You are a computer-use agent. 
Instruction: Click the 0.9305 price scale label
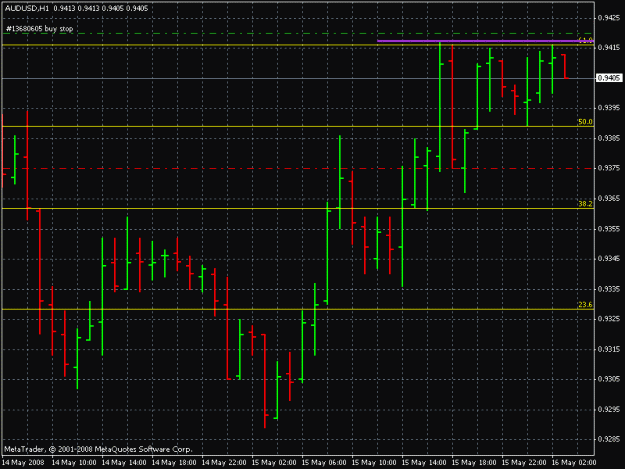[609, 379]
